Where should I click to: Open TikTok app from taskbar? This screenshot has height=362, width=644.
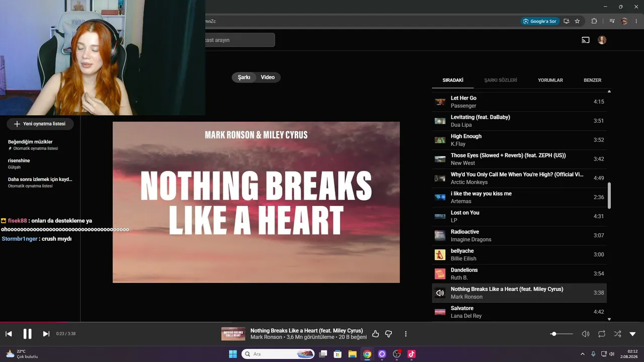(411, 354)
